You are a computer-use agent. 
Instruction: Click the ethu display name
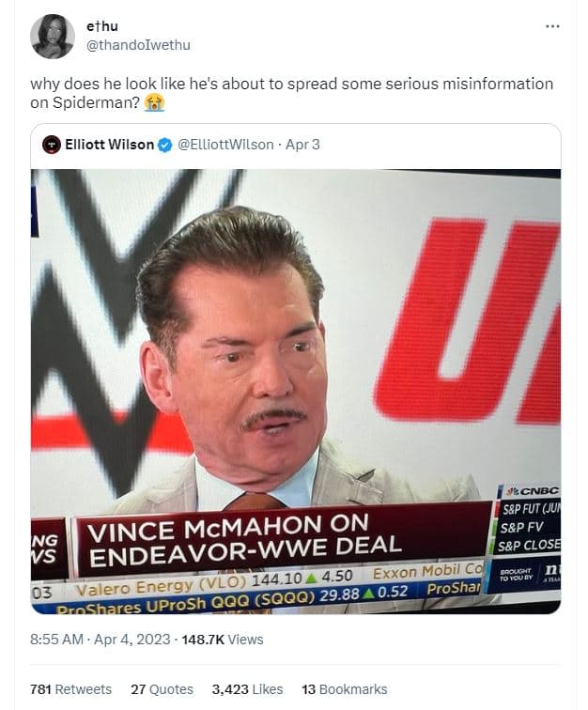coord(101,26)
